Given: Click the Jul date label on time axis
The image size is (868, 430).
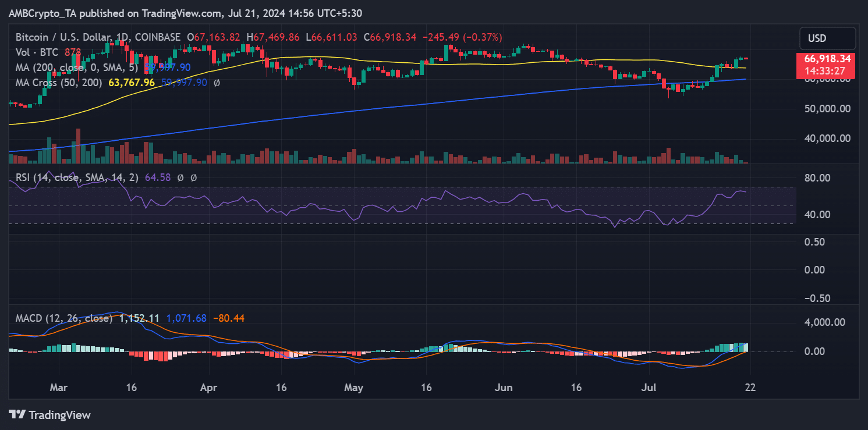Looking at the screenshot, I should pyautogui.click(x=649, y=388).
